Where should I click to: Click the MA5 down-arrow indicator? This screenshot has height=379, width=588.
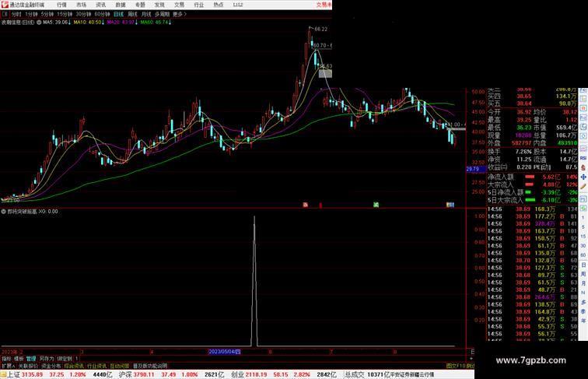pyautogui.click(x=69, y=23)
